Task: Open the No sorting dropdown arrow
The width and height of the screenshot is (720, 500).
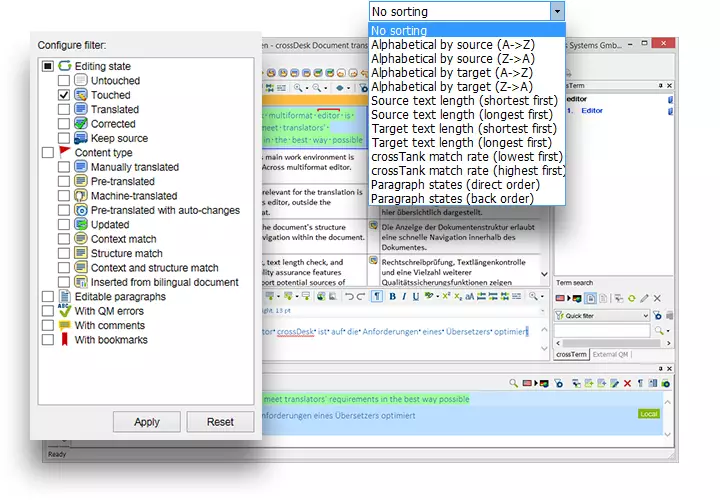Action: point(557,12)
